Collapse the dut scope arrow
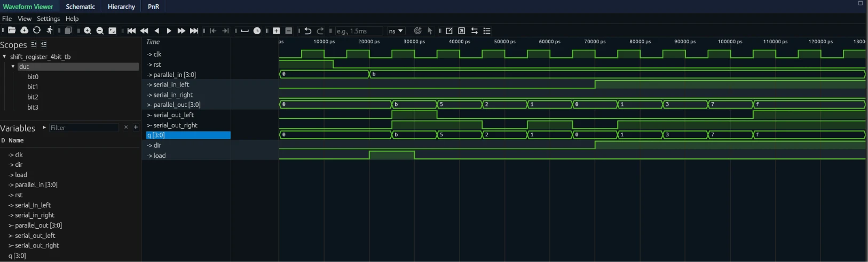Screen dimensions: 868x262 [x=13, y=66]
